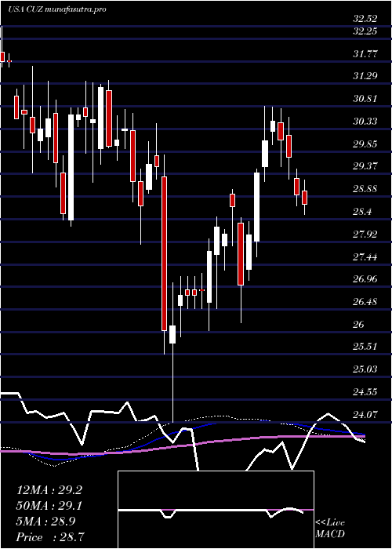The height and width of the screenshot is (549, 392).
Task: Click the last red candlestick on the chart
Action: [304, 198]
